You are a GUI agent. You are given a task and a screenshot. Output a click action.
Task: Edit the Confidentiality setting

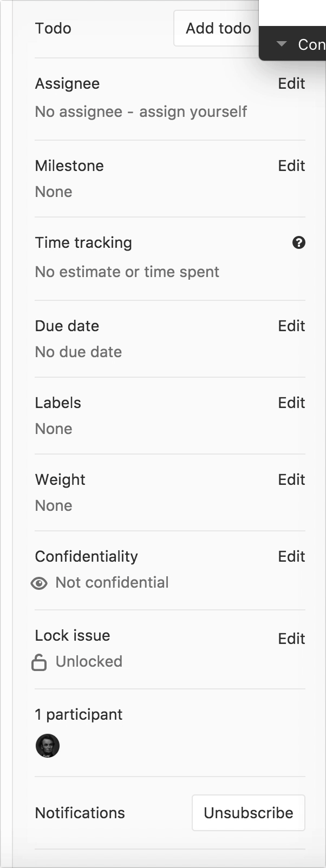click(291, 557)
